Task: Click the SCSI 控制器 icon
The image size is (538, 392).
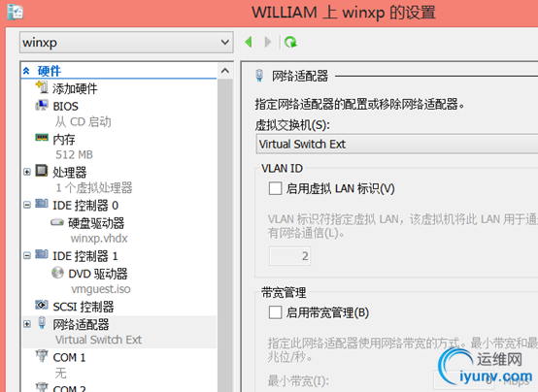Action: pos(42,305)
